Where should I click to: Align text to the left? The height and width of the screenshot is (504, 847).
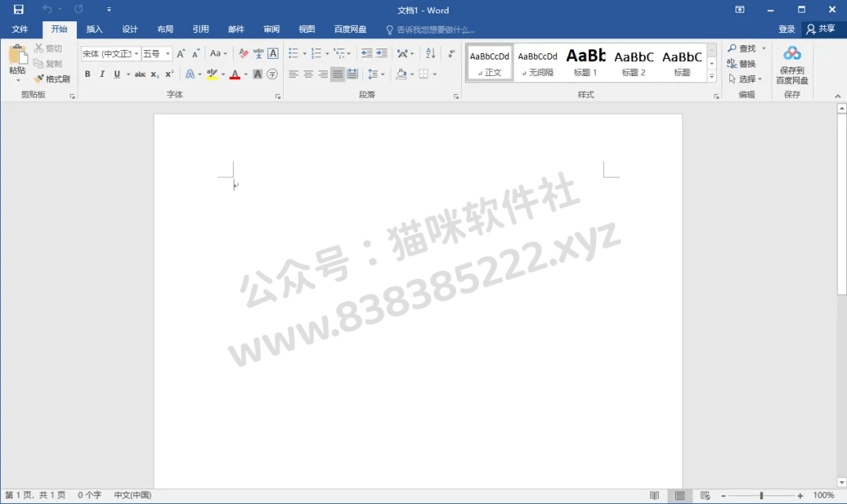[x=293, y=74]
